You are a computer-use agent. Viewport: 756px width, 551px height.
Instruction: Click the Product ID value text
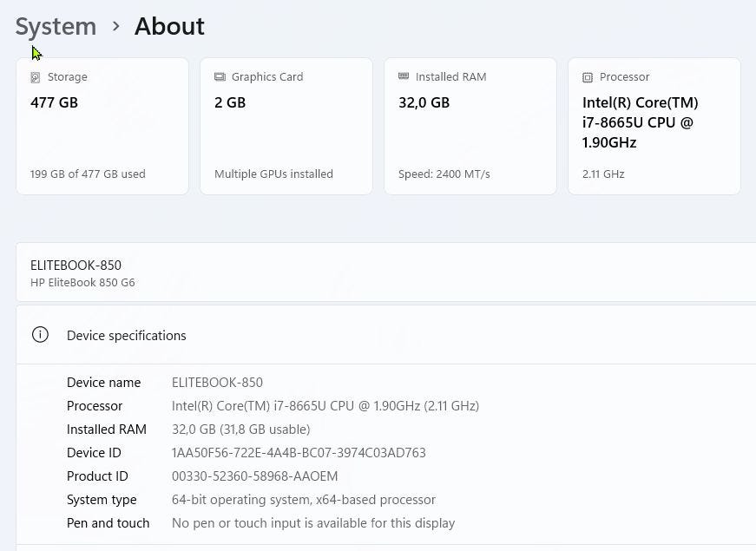pyautogui.click(x=254, y=476)
